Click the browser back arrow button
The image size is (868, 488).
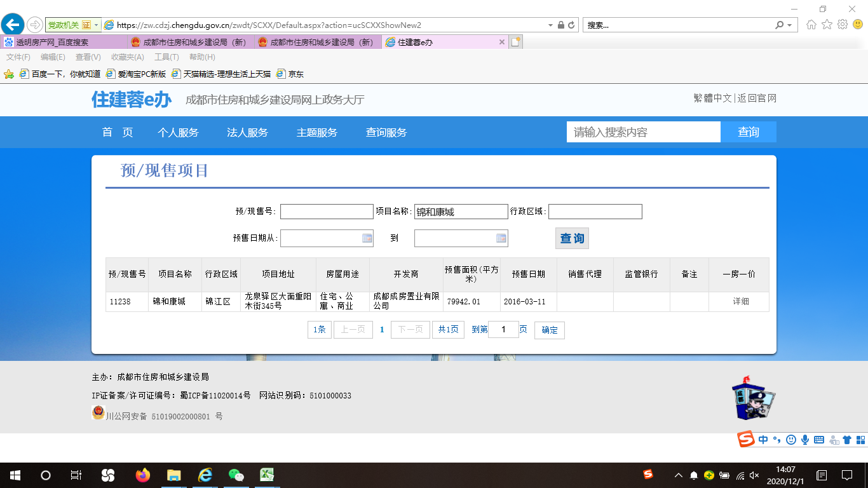(13, 25)
